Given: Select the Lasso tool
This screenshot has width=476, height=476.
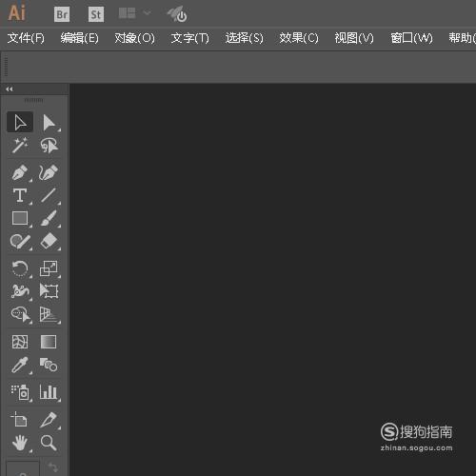Looking at the screenshot, I should point(49,146).
